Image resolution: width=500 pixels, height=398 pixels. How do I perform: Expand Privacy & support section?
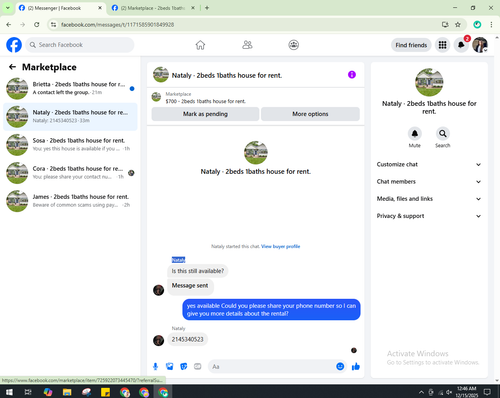pos(429,216)
